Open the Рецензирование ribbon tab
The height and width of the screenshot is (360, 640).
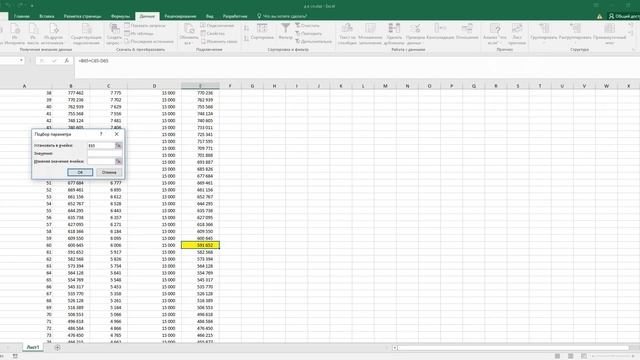(x=180, y=16)
